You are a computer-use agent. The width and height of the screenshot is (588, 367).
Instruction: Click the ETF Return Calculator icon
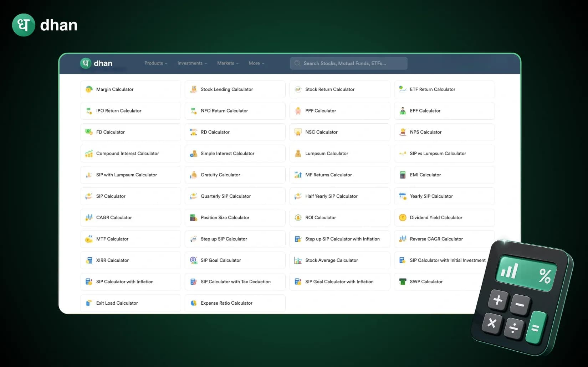pyautogui.click(x=403, y=89)
